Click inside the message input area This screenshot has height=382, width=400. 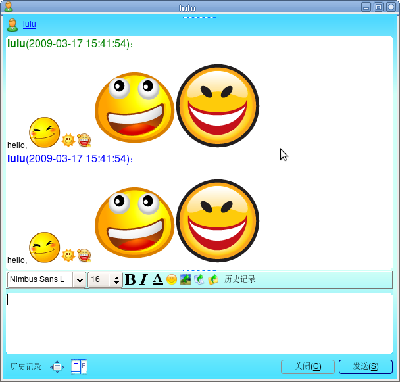coord(199,323)
